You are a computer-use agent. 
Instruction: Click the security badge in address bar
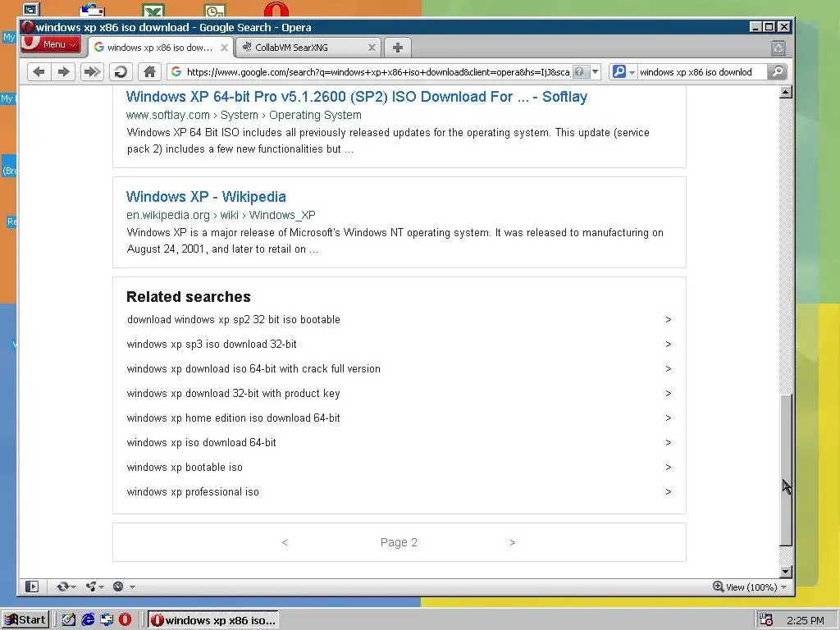pos(581,72)
